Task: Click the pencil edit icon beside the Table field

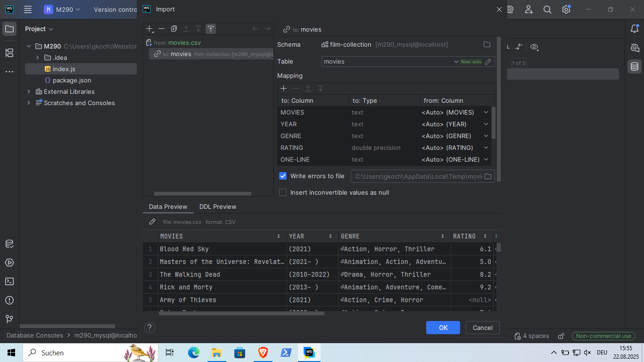Action: pyautogui.click(x=488, y=62)
